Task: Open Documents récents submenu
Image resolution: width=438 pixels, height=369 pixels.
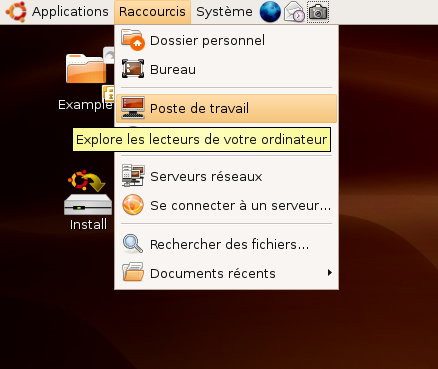Action: click(x=227, y=273)
